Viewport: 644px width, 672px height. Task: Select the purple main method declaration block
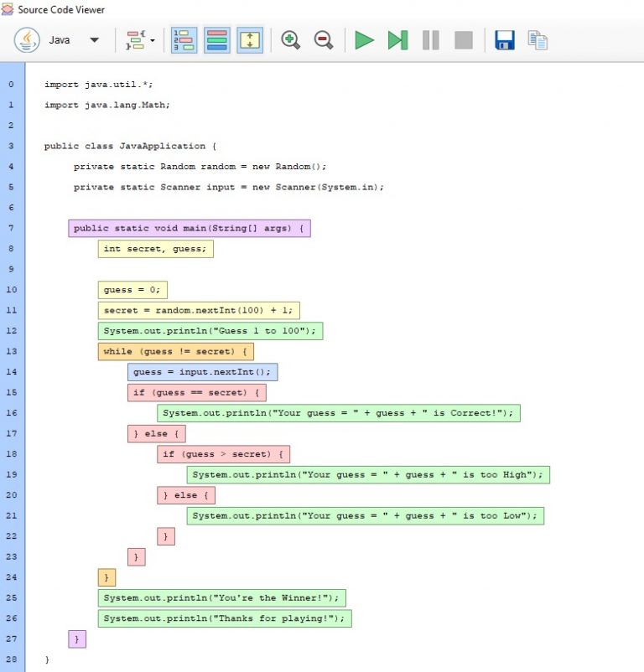pos(190,228)
